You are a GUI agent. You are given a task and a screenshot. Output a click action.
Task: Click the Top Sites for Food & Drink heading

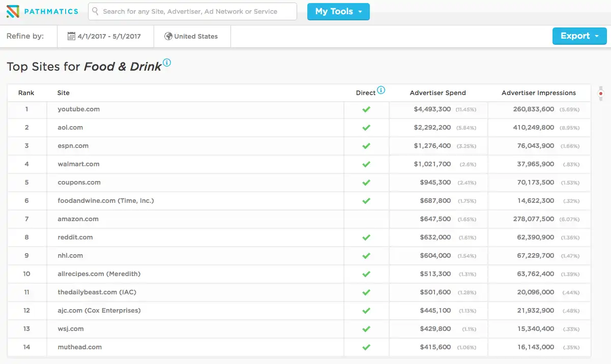[84, 67]
